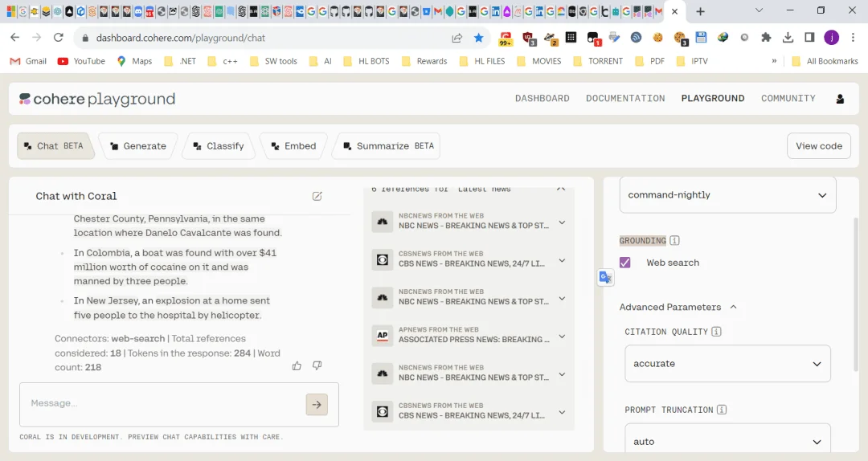Open the SW tools bookmark folder
This screenshot has width=868, height=461.
(273, 61)
